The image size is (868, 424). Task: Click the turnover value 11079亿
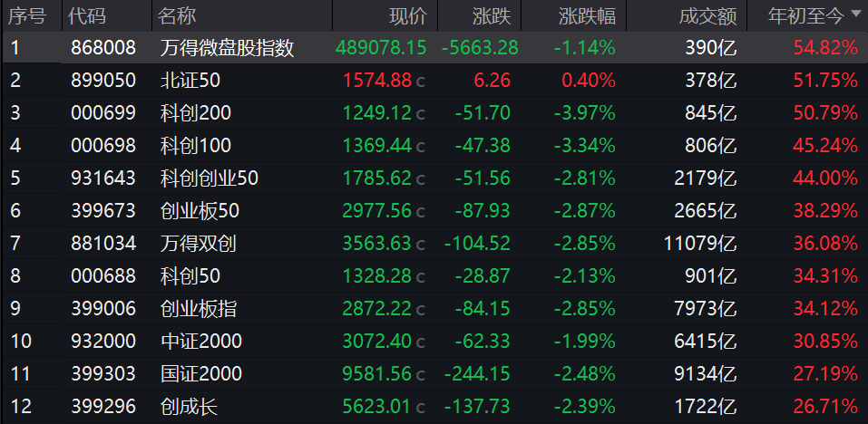pos(701,243)
